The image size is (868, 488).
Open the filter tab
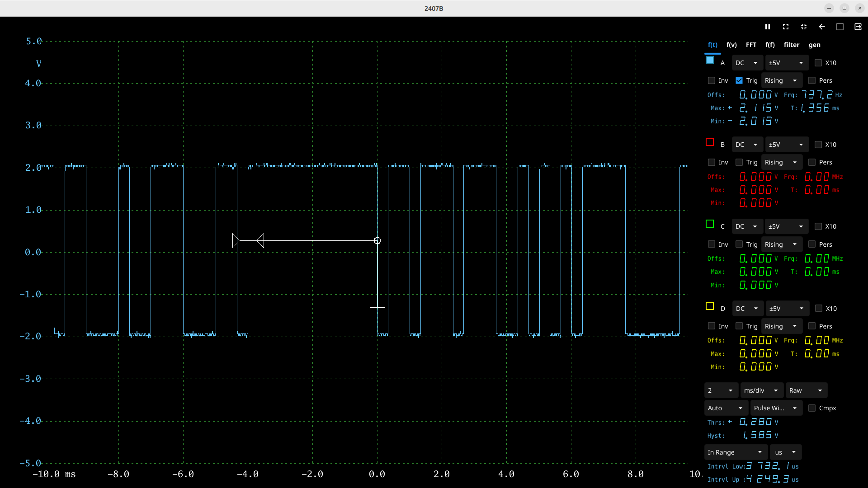click(x=792, y=45)
